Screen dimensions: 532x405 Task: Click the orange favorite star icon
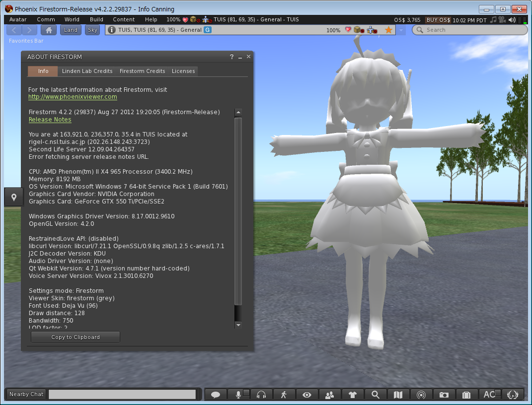click(x=388, y=30)
